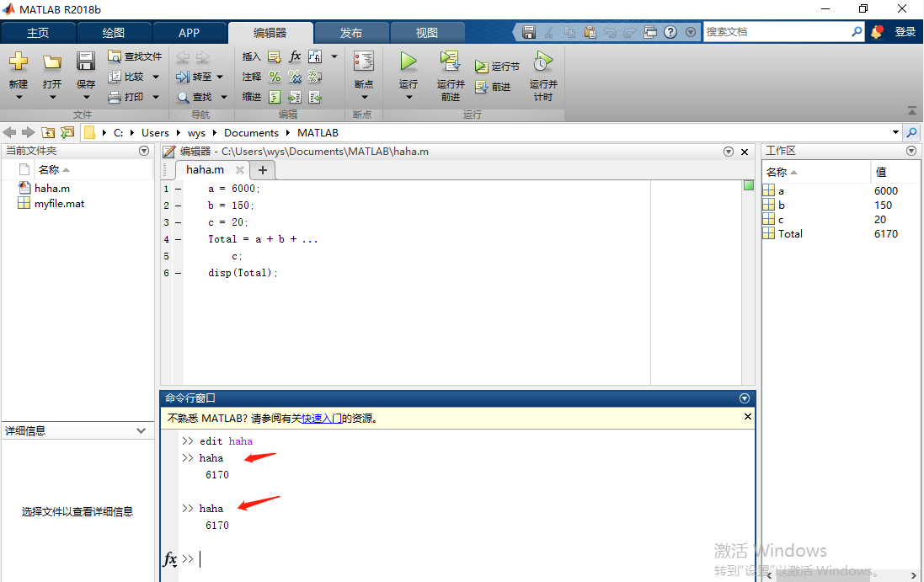Click Run Section (运行节) button
This screenshot has height=582, width=924.
(498, 67)
